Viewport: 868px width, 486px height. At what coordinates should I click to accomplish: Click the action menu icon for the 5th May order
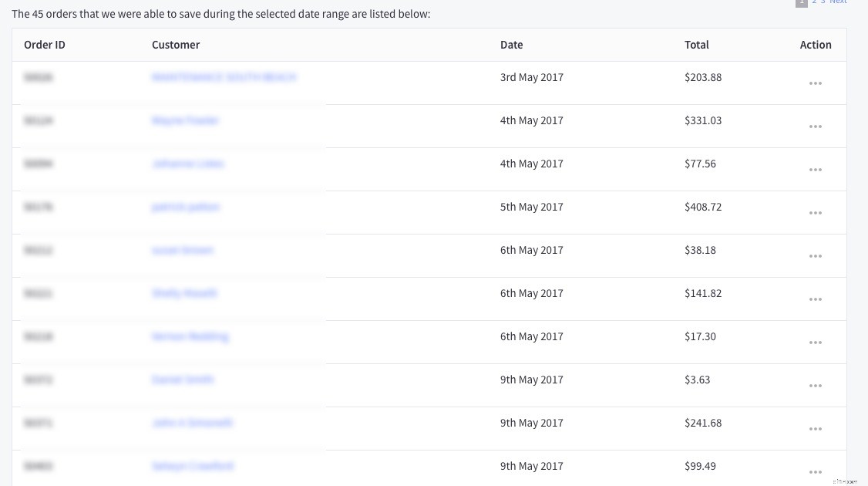coord(816,213)
